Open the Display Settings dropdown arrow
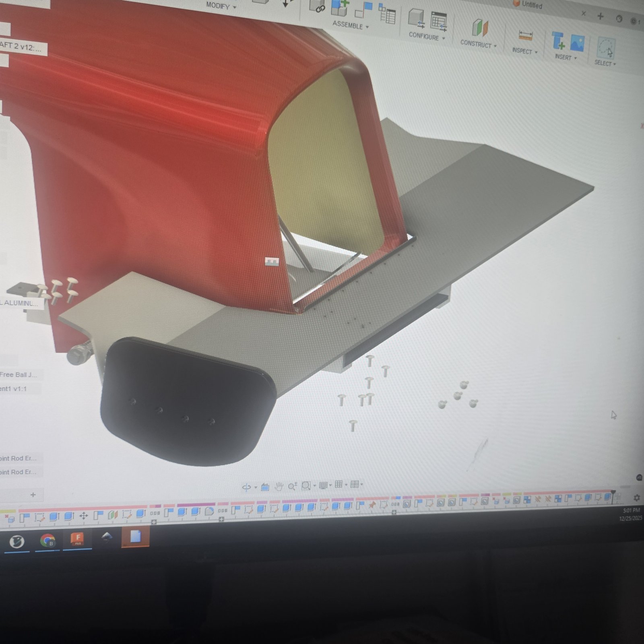Image resolution: width=644 pixels, height=644 pixels. (x=330, y=485)
